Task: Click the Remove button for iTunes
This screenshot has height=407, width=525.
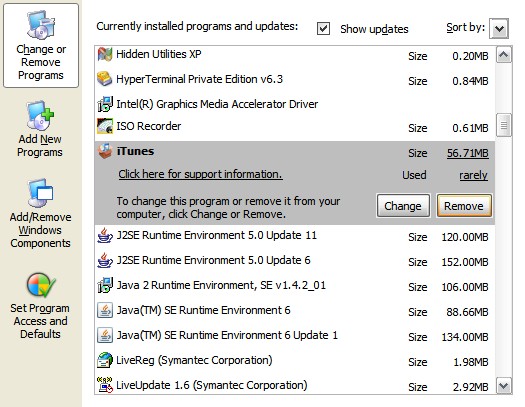Action: 464,206
